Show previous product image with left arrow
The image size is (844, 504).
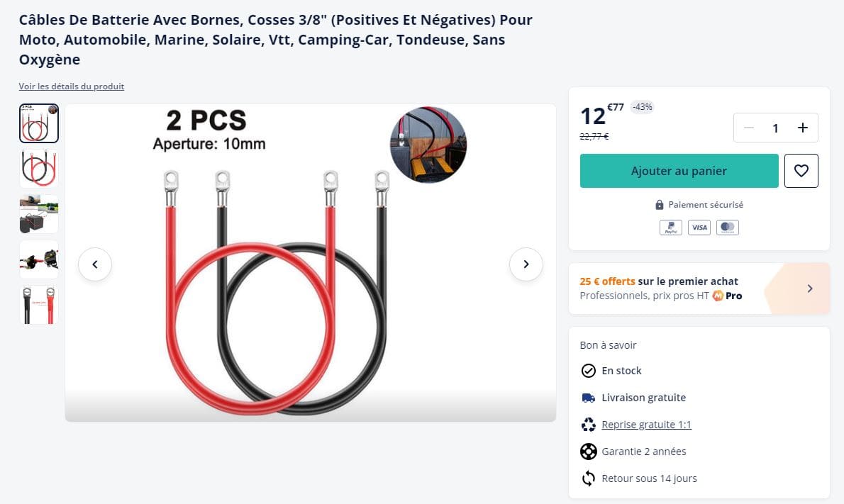95,264
